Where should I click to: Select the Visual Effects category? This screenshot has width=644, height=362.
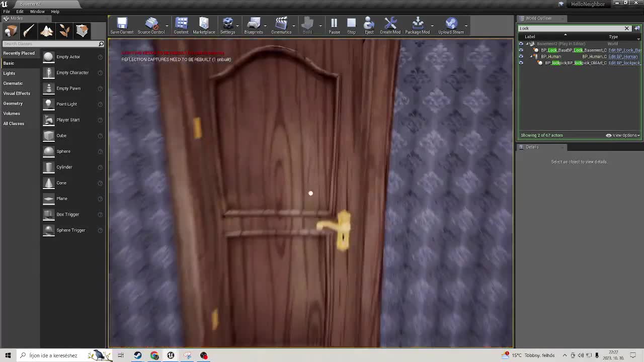tap(17, 94)
